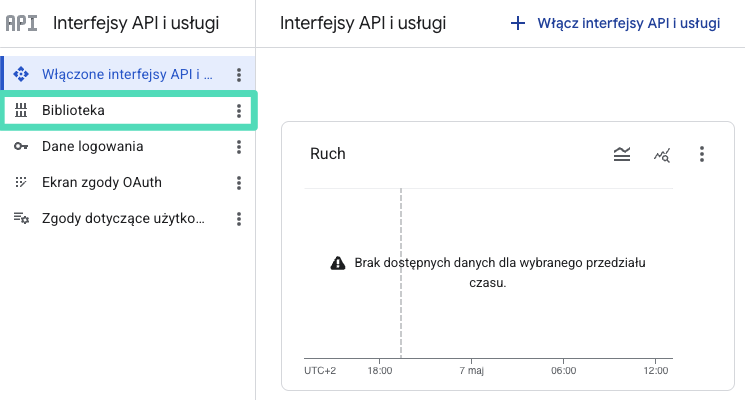Open the Biblioteka menu item
This screenshot has height=400, width=745.
(128, 111)
